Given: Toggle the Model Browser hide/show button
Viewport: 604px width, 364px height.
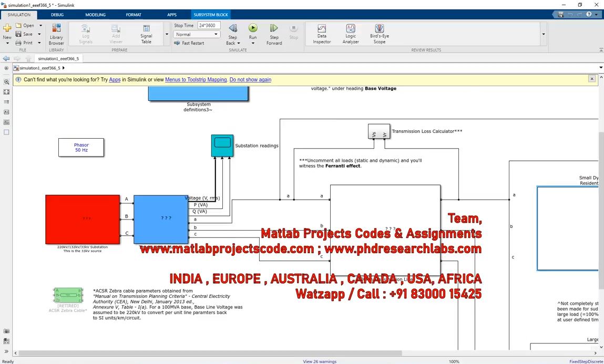Looking at the screenshot, I should click(x=6, y=68).
